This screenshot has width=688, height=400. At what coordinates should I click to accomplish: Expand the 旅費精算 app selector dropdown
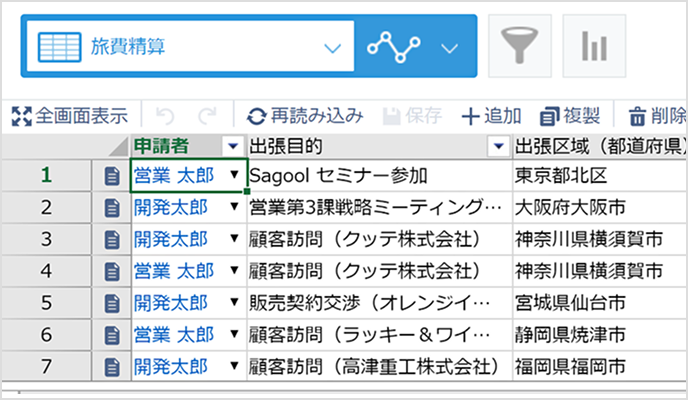pos(334,47)
